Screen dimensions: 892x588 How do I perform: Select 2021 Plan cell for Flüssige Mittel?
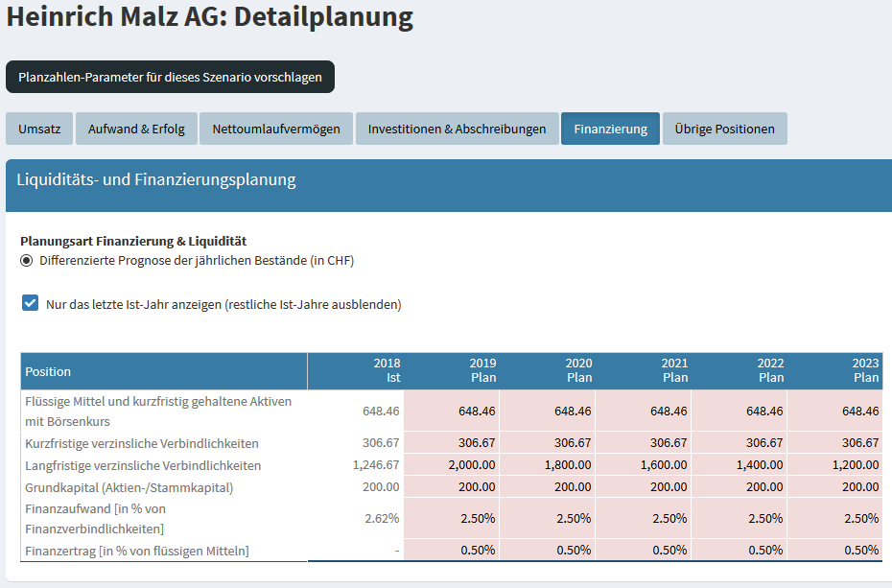[644, 411]
